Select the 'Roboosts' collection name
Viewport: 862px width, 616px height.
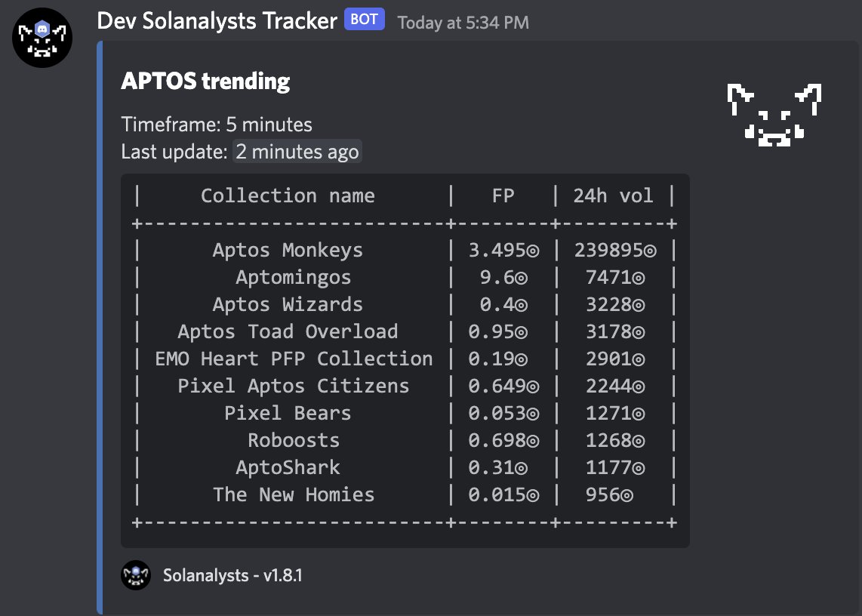point(294,441)
